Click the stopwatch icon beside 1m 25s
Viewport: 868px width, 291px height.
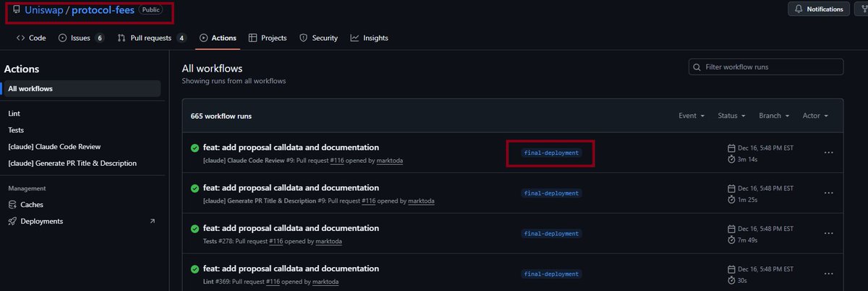tap(731, 199)
